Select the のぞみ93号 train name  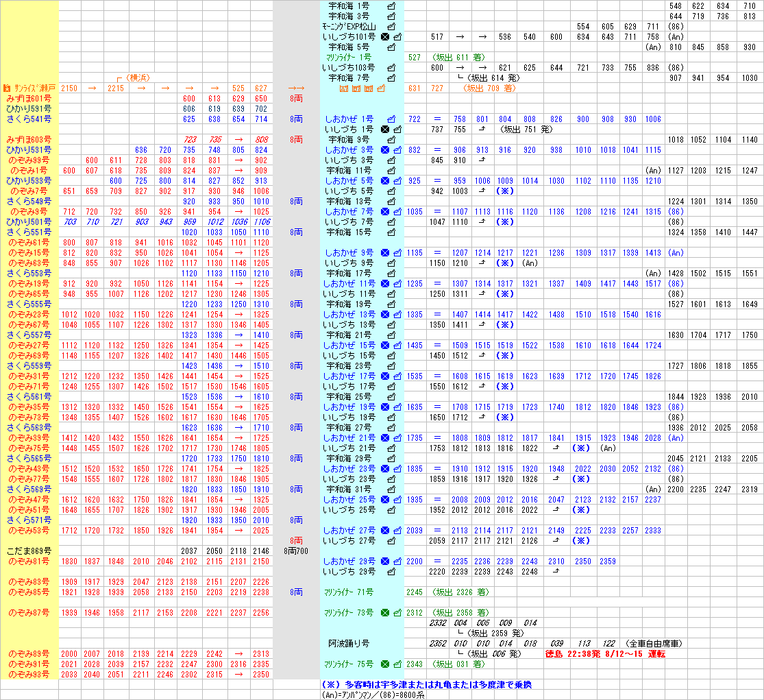click(29, 675)
